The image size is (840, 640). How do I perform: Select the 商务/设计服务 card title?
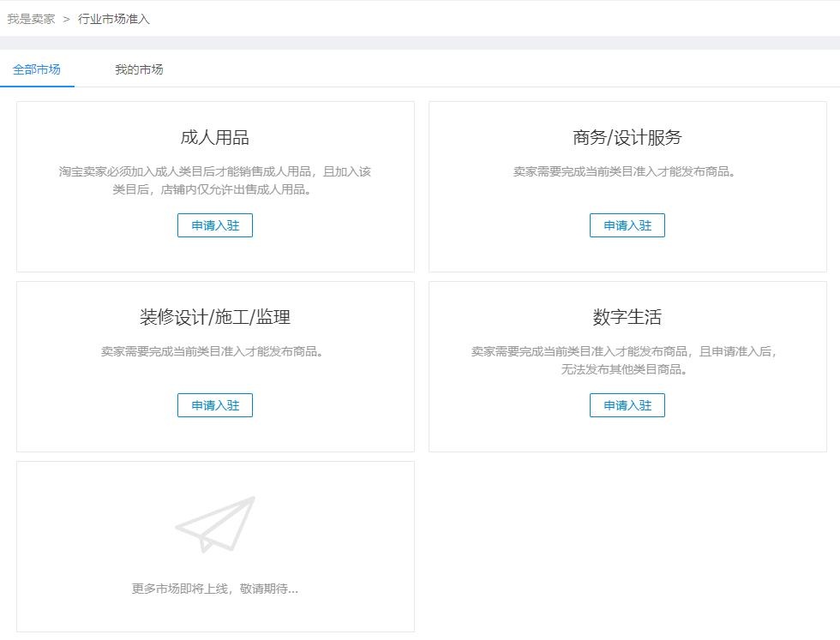[627, 138]
